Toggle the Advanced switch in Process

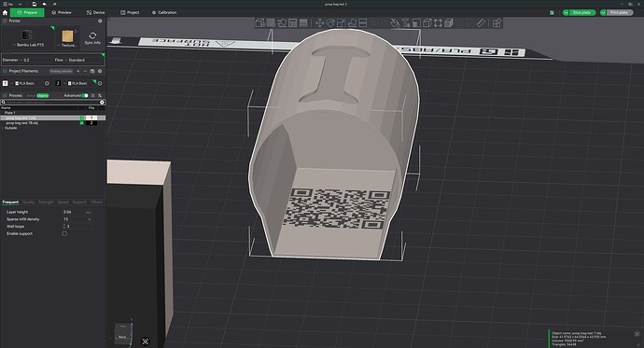(x=85, y=95)
